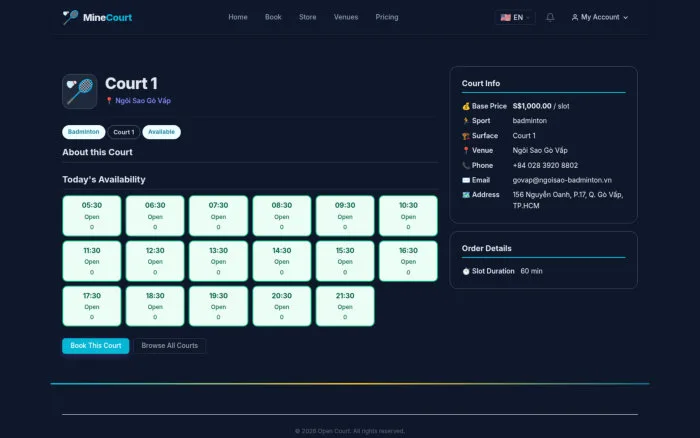
Task: Click the location pin beside Ngôi Sao Gò Vấp
Action: click(x=109, y=100)
